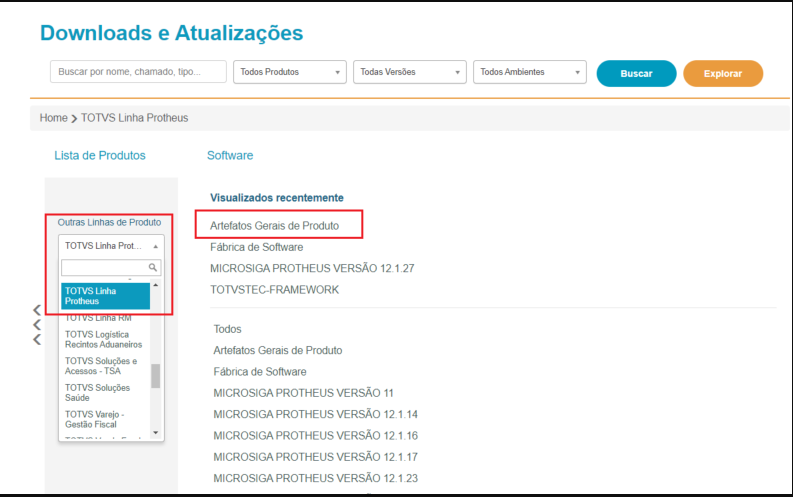The width and height of the screenshot is (793, 497).
Task: Open MICROSIGA PROTHEUS VERSÃO 11
Action: click(303, 393)
